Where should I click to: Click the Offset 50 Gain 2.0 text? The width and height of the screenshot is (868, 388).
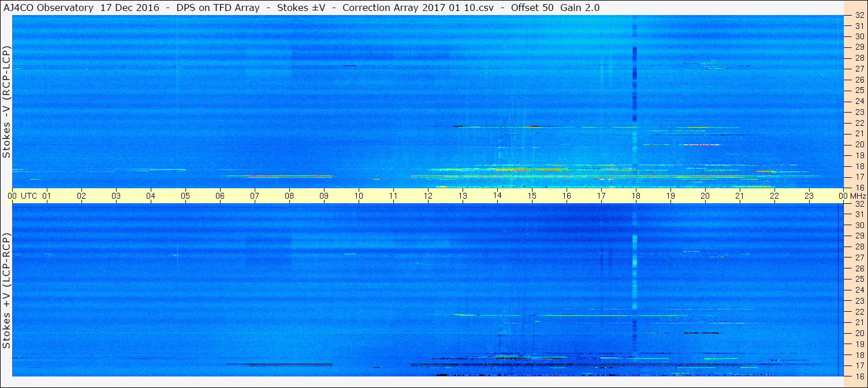point(555,8)
